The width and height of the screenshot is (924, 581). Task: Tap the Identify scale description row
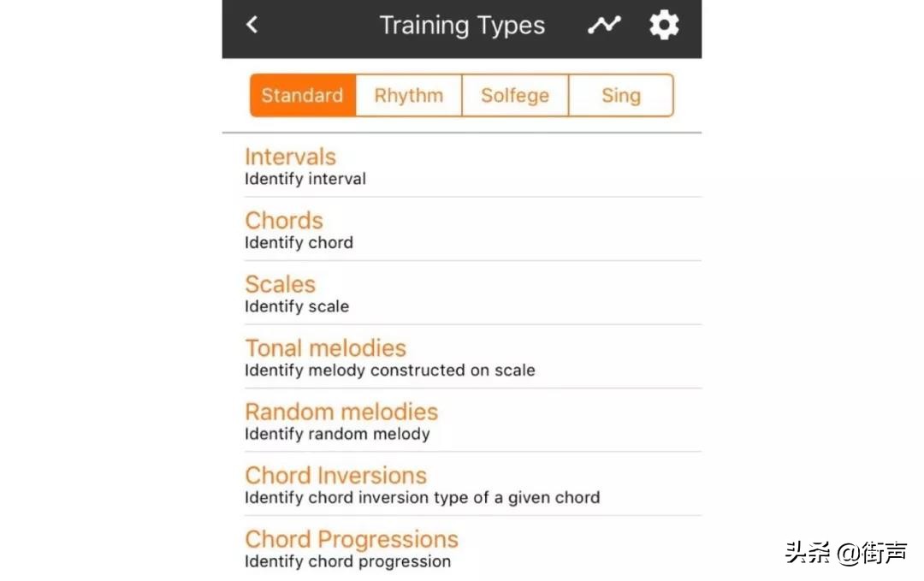296,306
